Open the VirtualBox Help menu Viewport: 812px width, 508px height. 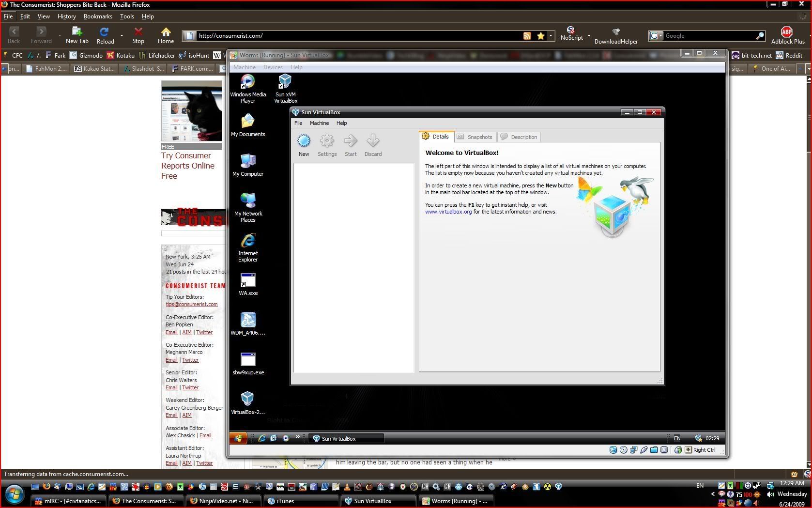coord(341,123)
